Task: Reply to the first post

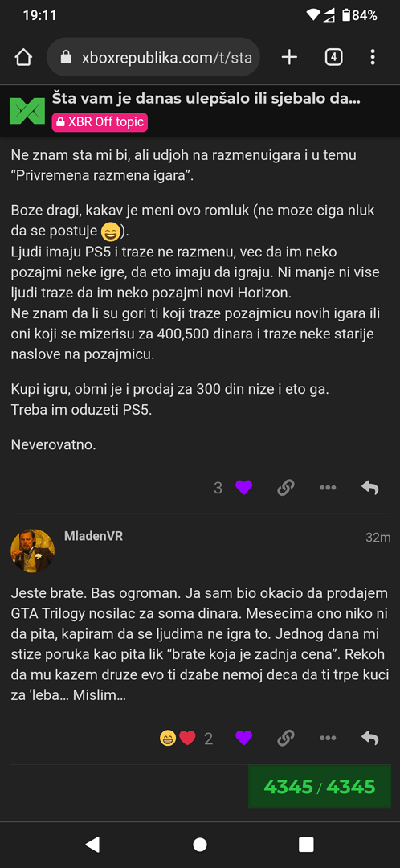Action: [369, 488]
